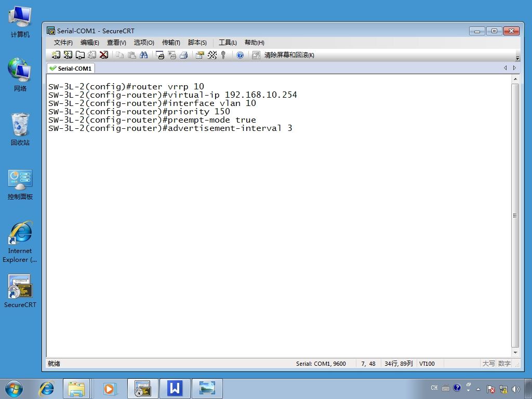532x399 pixels.
Task: Click the vertical scrollbar thumb
Action: 515,216
